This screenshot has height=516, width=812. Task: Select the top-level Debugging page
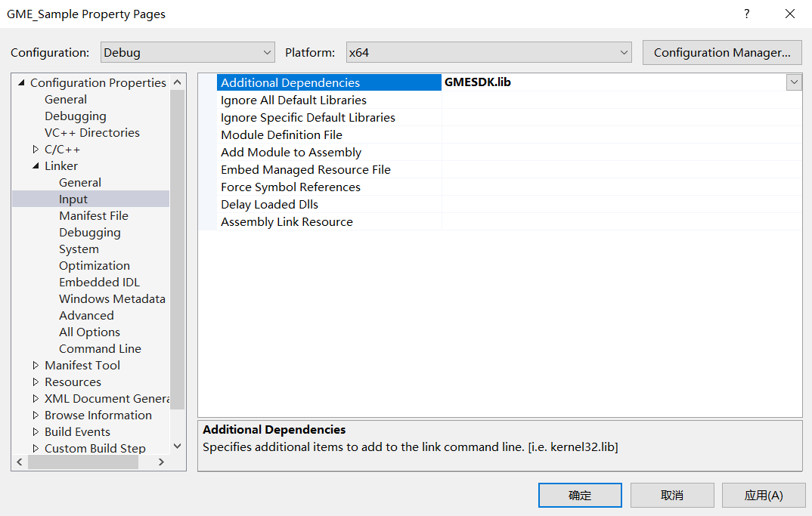click(x=76, y=116)
